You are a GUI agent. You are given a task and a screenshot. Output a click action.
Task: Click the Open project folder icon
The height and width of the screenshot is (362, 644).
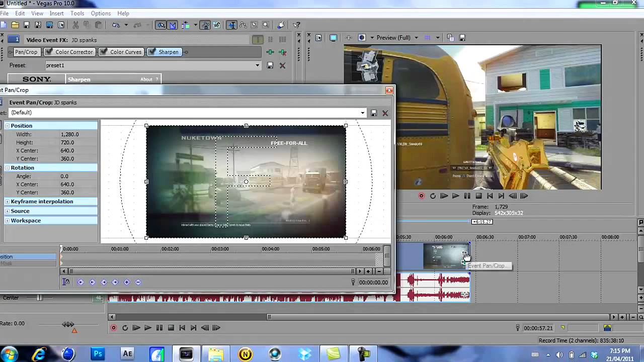tap(15, 25)
